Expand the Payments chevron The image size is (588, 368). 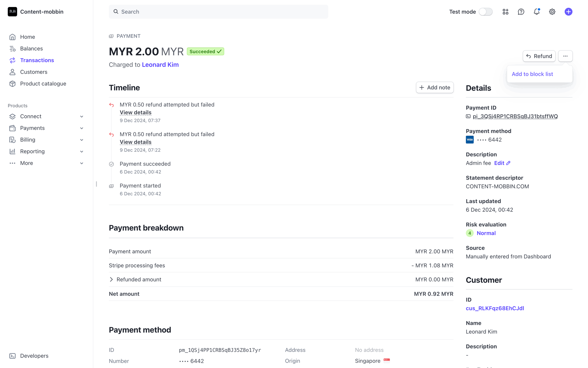81,128
